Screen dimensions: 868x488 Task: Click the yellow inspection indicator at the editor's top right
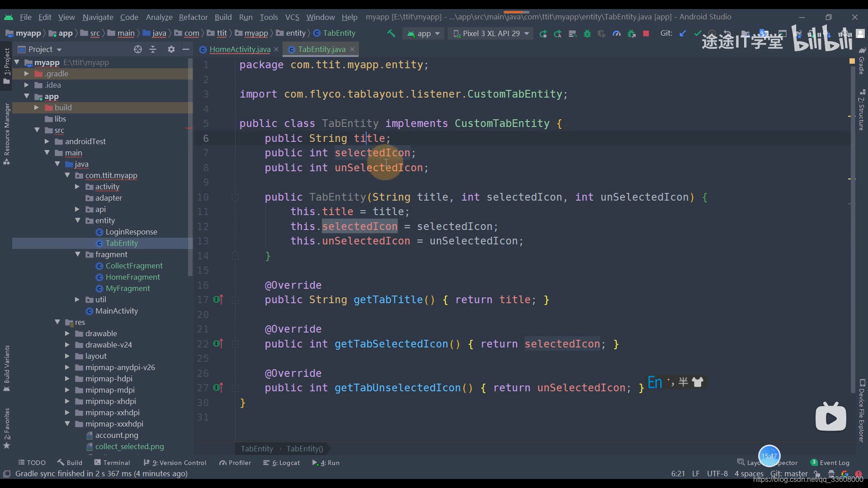(852, 61)
